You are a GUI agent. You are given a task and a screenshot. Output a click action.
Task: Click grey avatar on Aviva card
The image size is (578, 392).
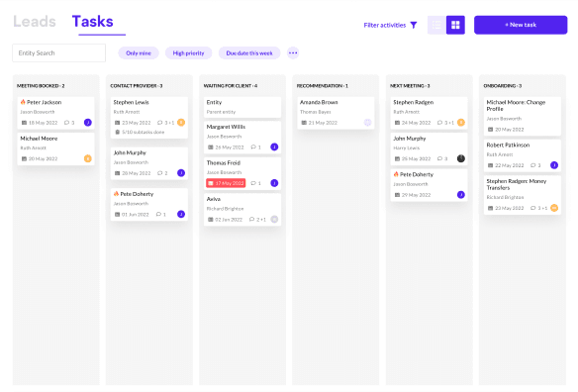[x=274, y=219]
